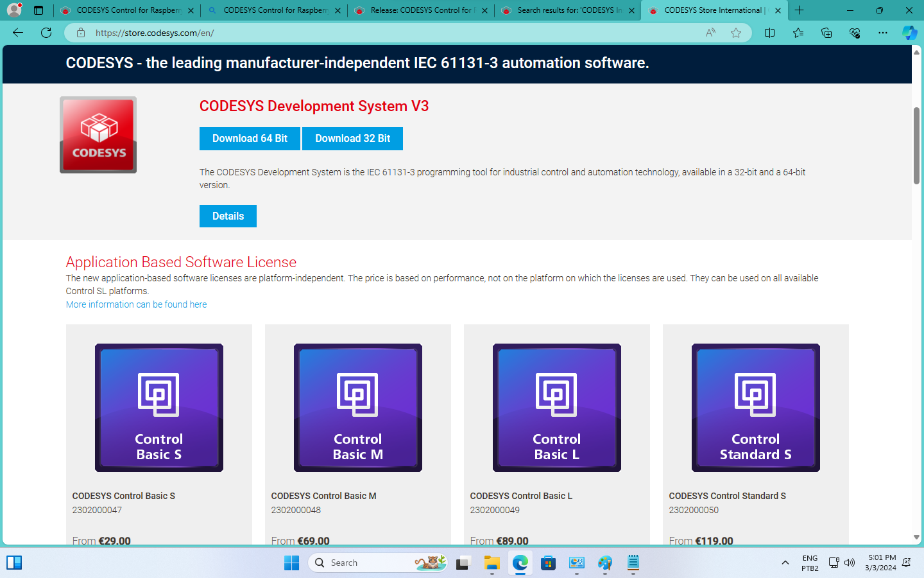The height and width of the screenshot is (578, 924).
Task: Click the scrollbar up arrow
Action: click(916, 51)
